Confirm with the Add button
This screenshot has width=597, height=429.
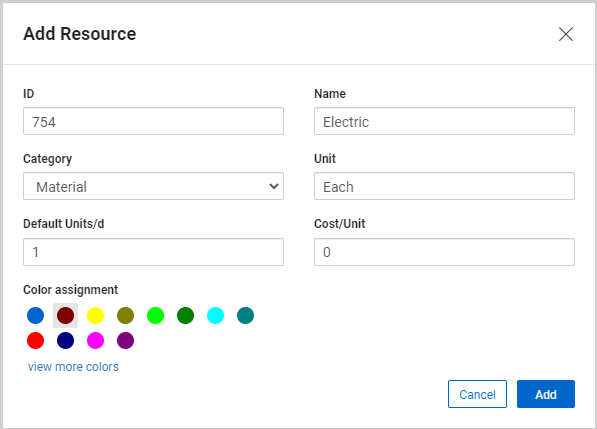tap(546, 394)
